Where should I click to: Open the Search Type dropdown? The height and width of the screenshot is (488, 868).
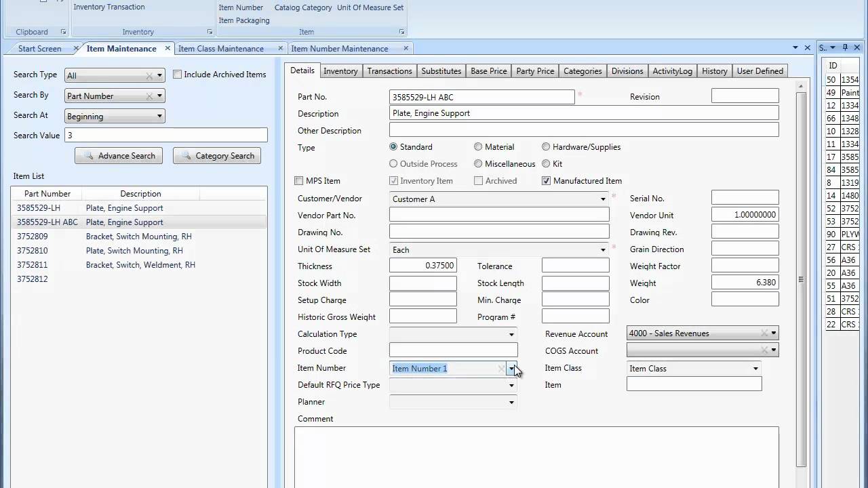pyautogui.click(x=159, y=76)
